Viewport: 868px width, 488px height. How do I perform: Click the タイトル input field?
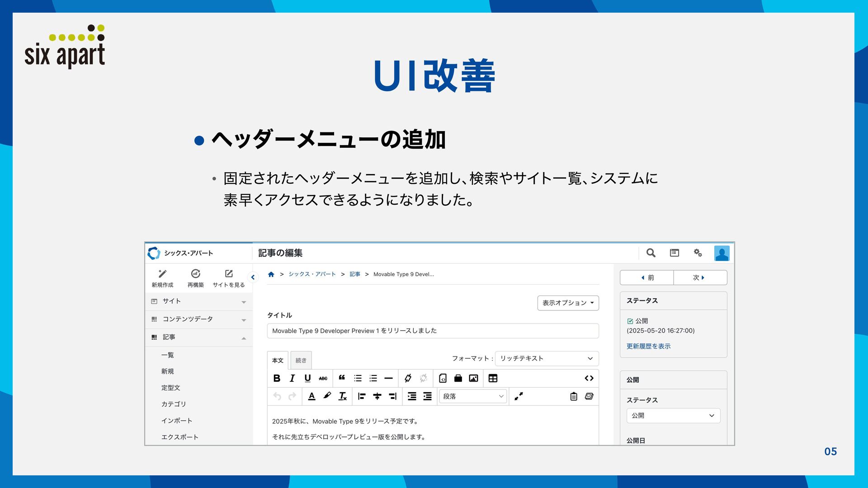(x=432, y=331)
